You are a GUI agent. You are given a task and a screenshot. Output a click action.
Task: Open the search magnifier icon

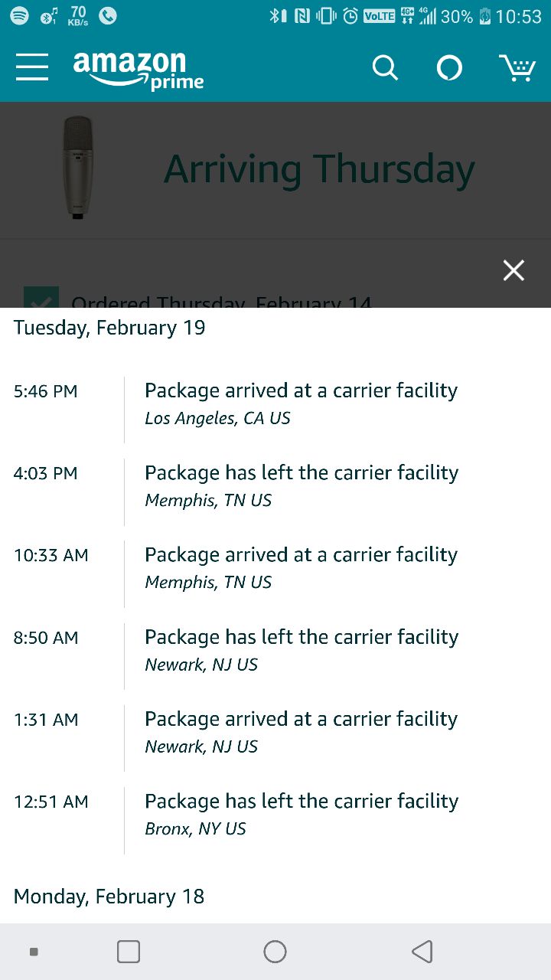tap(385, 68)
